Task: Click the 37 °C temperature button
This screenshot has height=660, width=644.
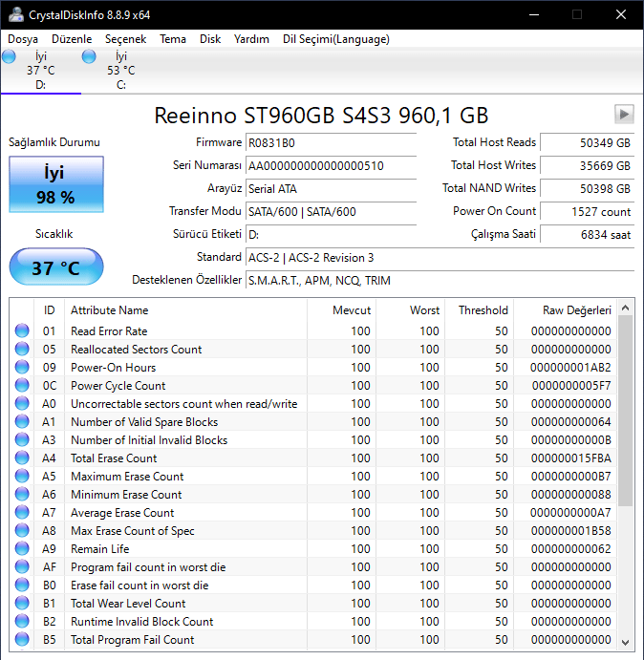Action: (55, 267)
